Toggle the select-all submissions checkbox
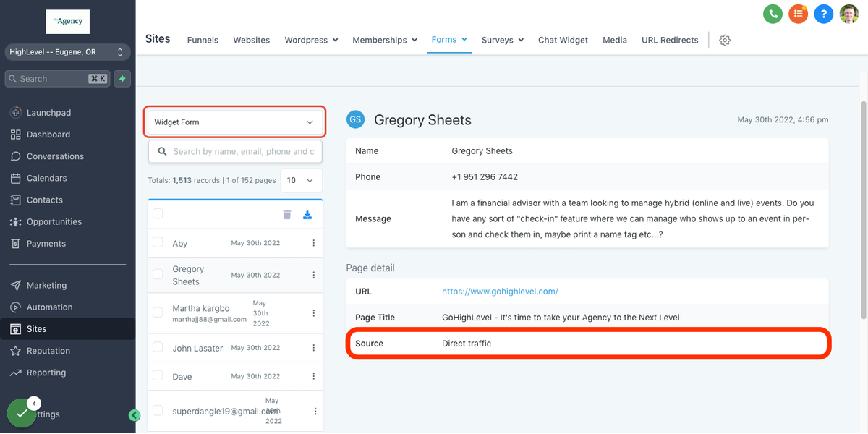The width and height of the screenshot is (868, 434). [x=158, y=213]
